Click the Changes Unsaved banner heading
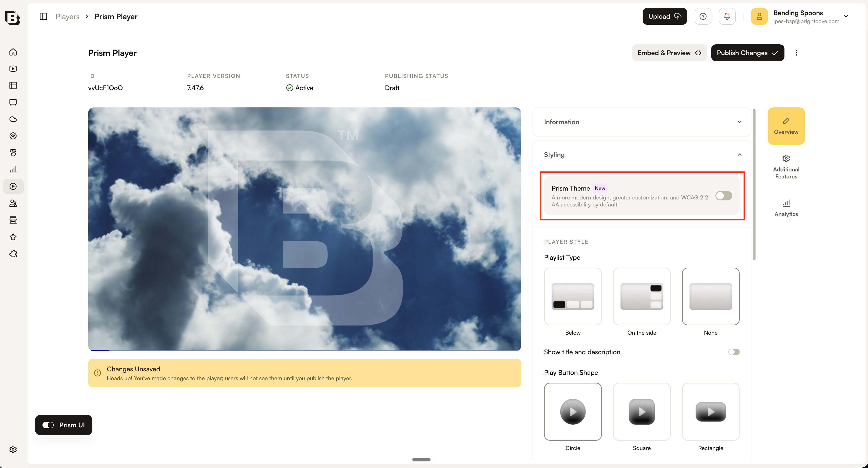The height and width of the screenshot is (468, 868). tap(133, 369)
